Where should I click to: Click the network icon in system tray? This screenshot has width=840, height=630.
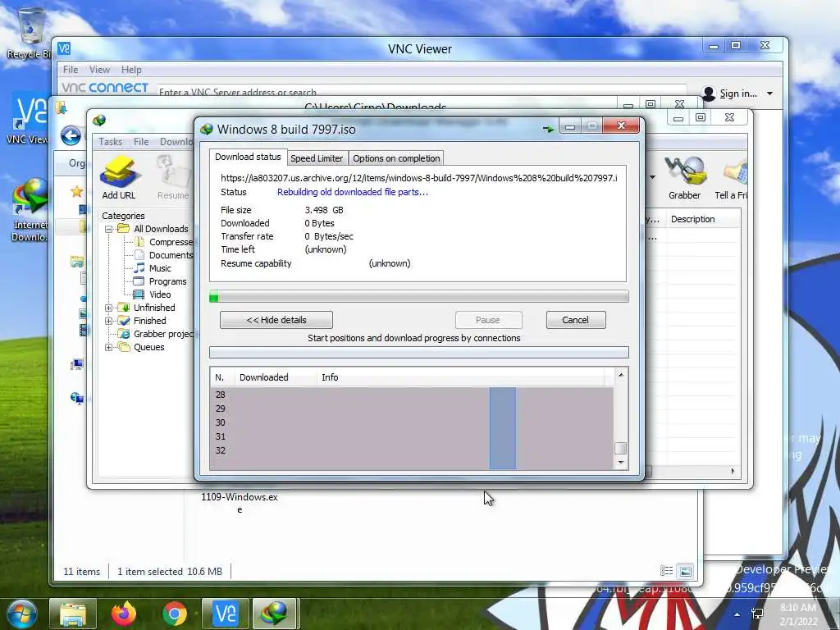(757, 614)
